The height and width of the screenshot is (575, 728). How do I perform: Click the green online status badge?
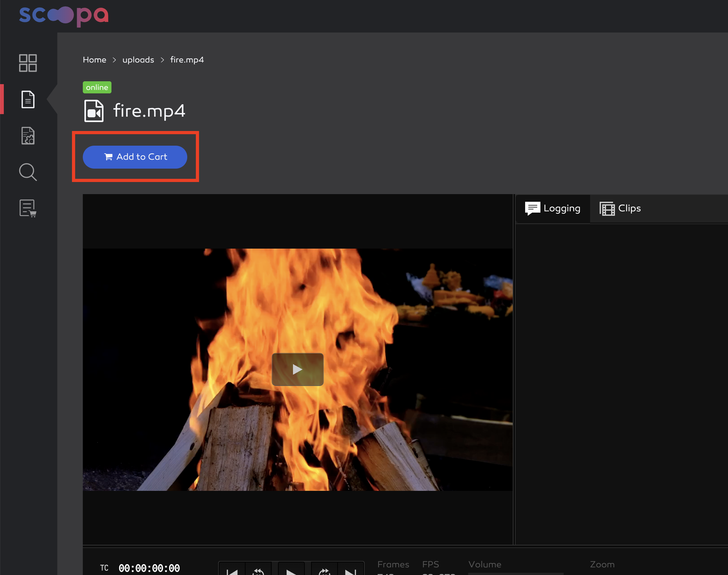(97, 88)
